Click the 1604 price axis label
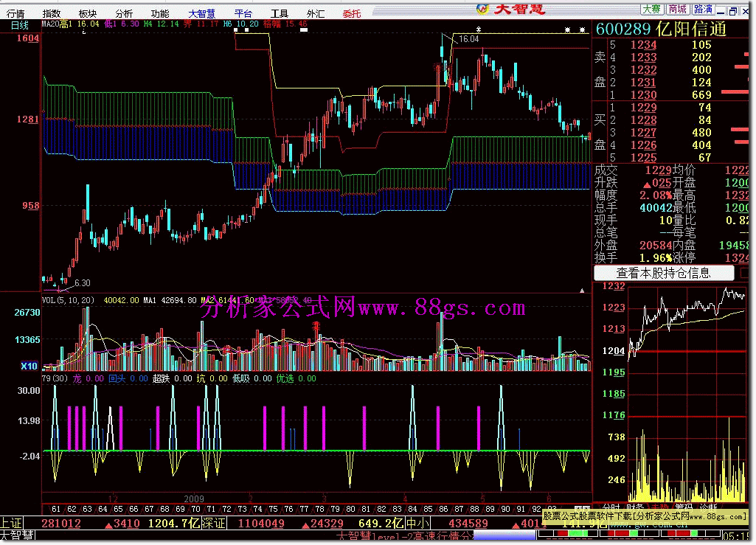This screenshot has width=756, height=545. (27, 38)
